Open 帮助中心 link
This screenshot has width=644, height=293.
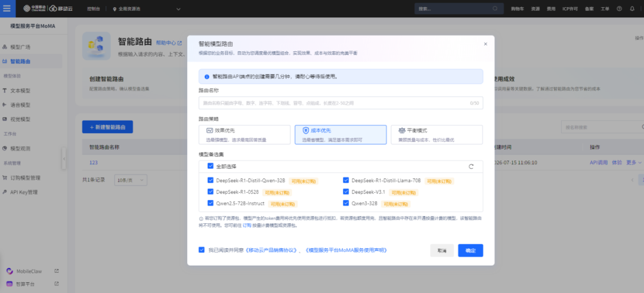[169, 43]
